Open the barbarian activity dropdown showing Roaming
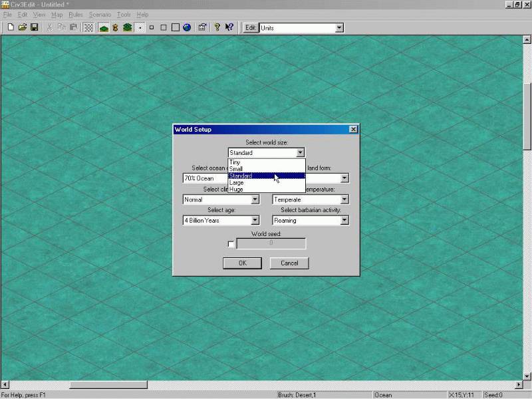Image resolution: width=532 pixels, height=399 pixels. tap(311, 221)
